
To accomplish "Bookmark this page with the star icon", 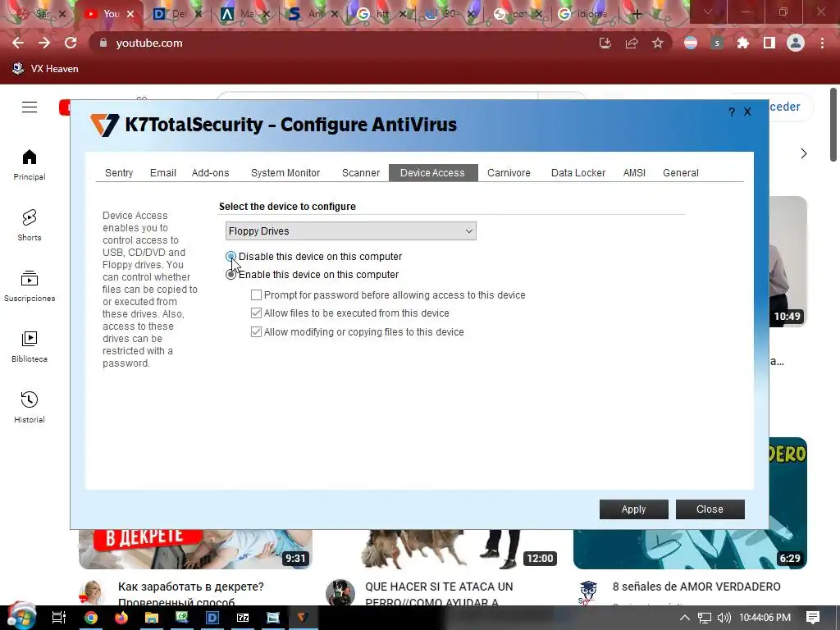I will click(x=658, y=43).
